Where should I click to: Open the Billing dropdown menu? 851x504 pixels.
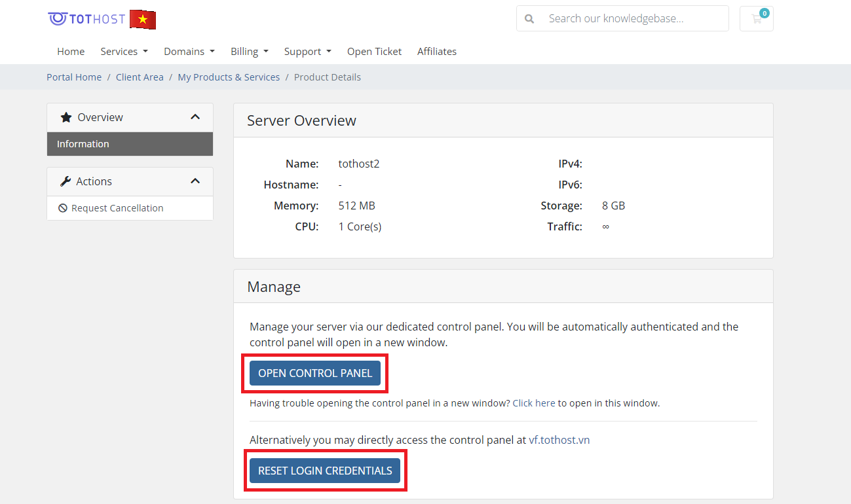pos(249,52)
